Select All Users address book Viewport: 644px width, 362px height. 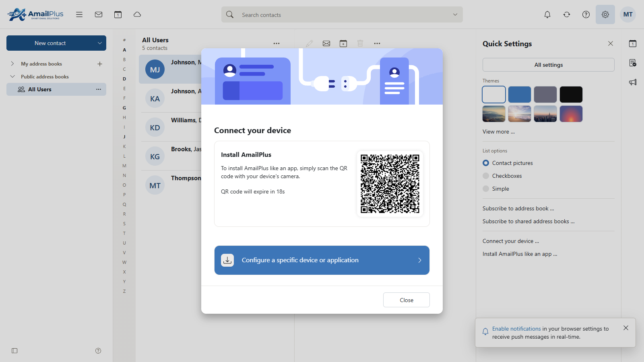click(x=56, y=89)
